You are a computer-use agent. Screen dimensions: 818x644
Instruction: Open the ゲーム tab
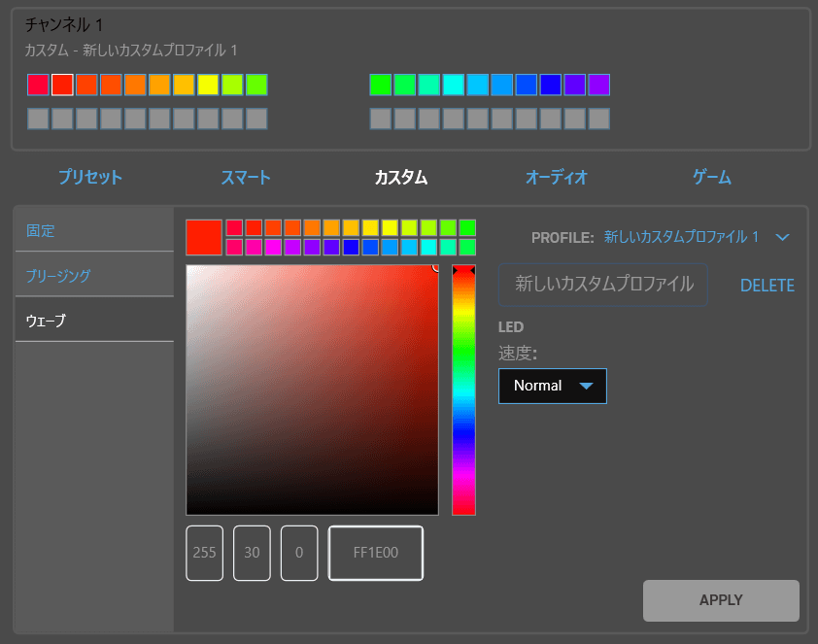point(711,178)
